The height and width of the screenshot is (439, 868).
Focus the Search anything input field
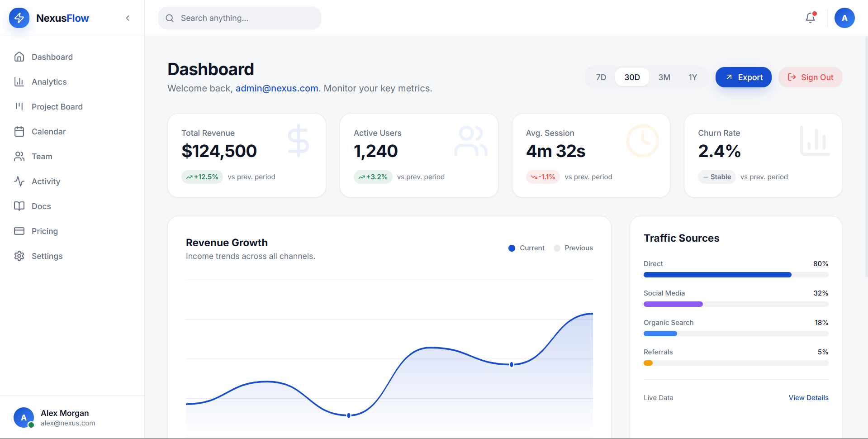click(x=240, y=18)
